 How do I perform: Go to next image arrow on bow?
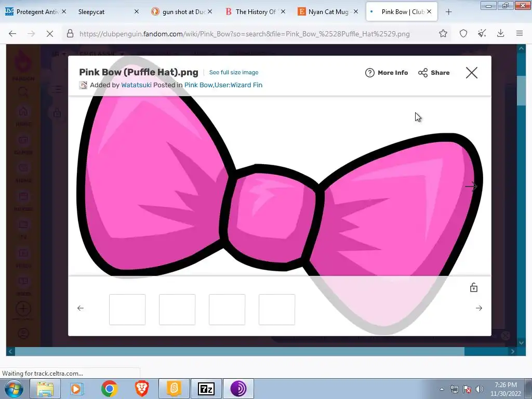coord(471,186)
